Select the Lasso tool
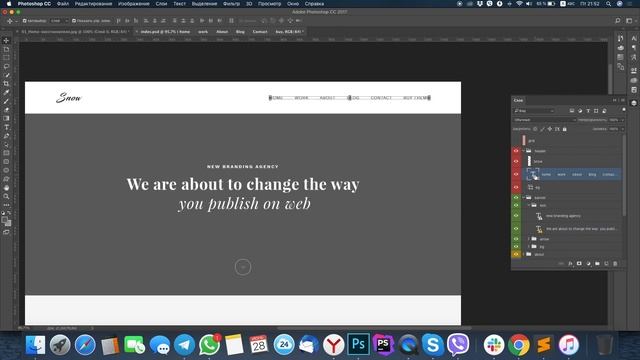Screen dimensions: 640x360 coord(6,66)
